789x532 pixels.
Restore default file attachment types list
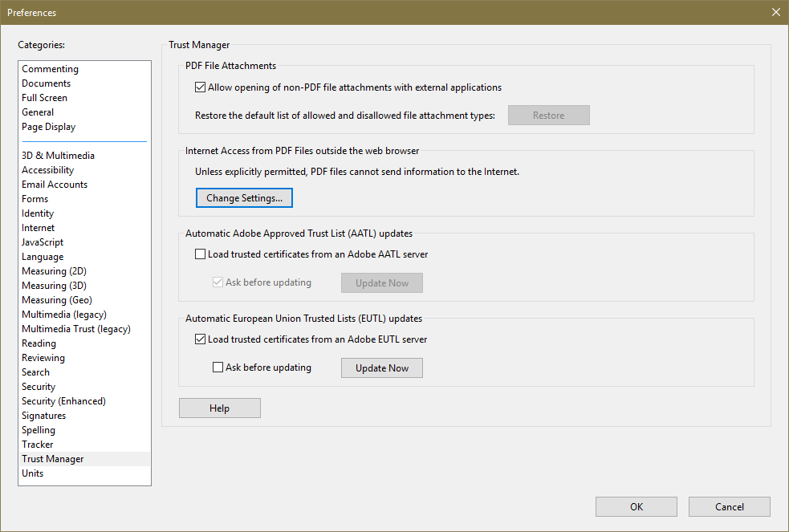point(548,115)
